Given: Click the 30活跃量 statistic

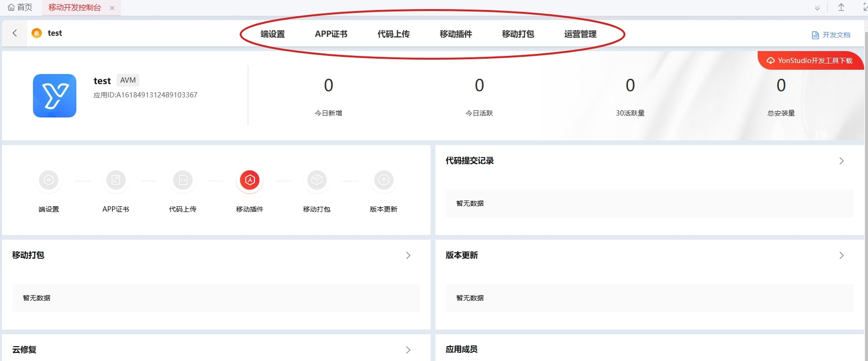Looking at the screenshot, I should (630, 98).
